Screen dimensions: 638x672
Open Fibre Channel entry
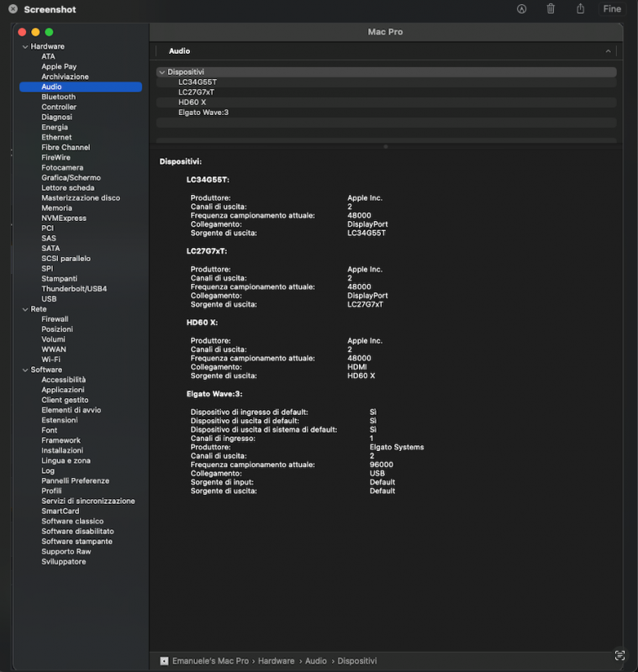coord(66,148)
